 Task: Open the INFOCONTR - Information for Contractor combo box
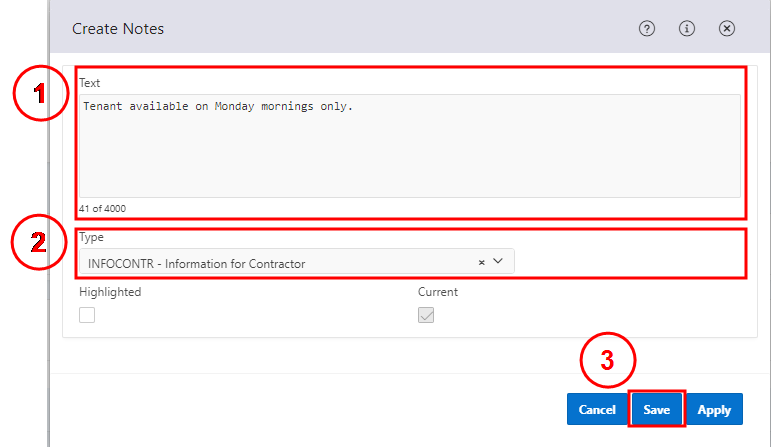coord(297,261)
